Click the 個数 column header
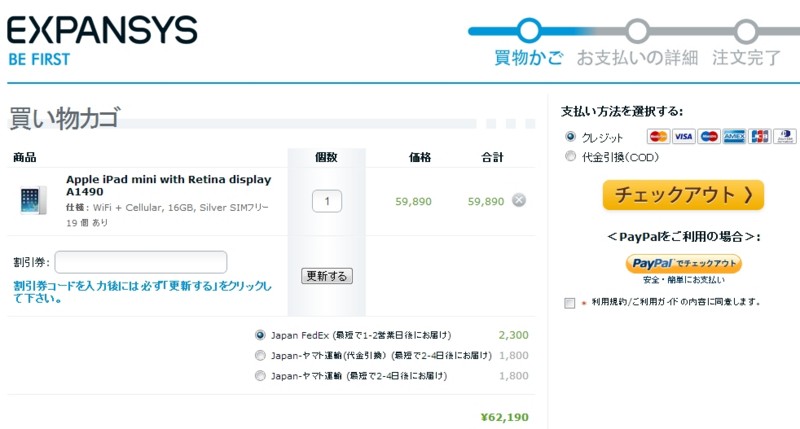Screen dimensions: 800x429 (327, 157)
